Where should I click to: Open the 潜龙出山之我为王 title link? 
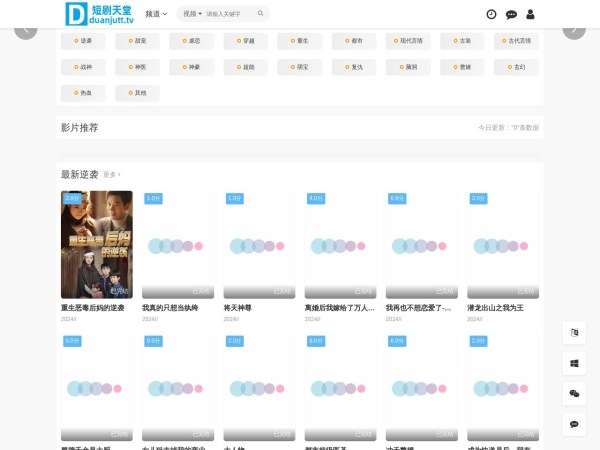pos(497,308)
